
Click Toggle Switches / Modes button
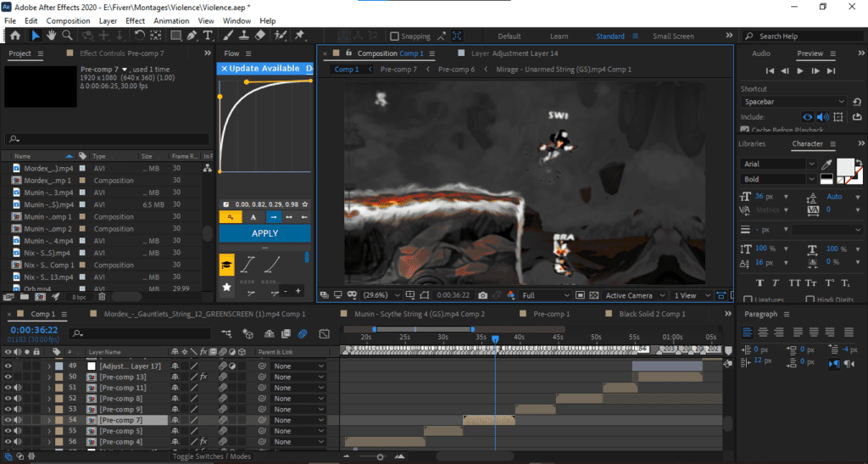(211, 456)
